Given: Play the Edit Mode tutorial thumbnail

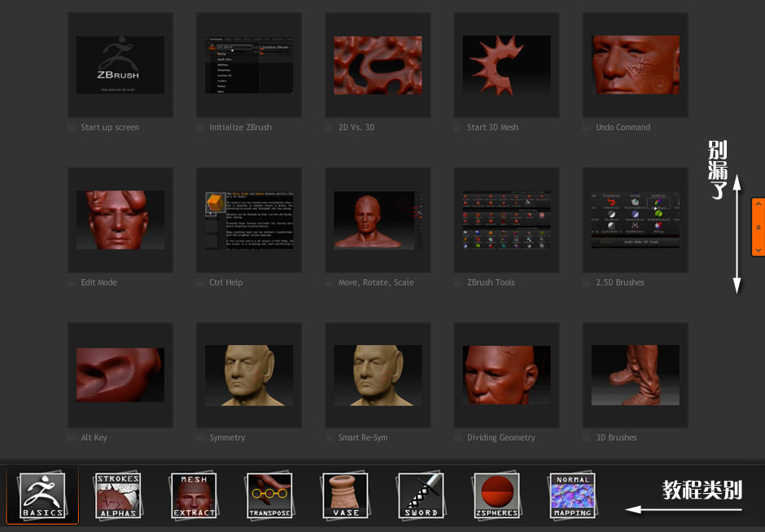Looking at the screenshot, I should click(120, 220).
